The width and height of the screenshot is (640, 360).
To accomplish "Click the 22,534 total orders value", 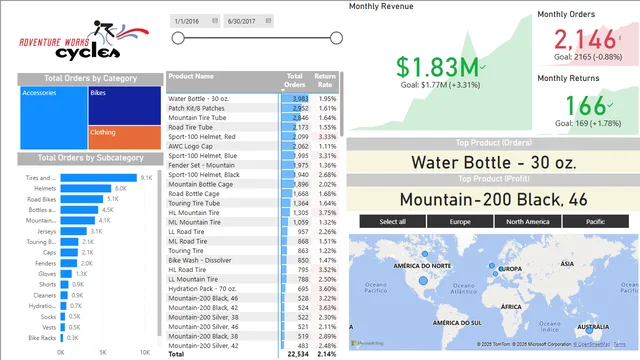I will point(298,354).
